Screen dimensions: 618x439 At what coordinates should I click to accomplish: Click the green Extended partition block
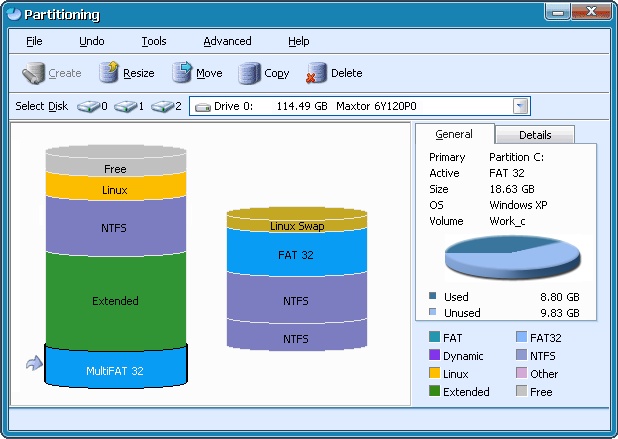[x=116, y=300]
